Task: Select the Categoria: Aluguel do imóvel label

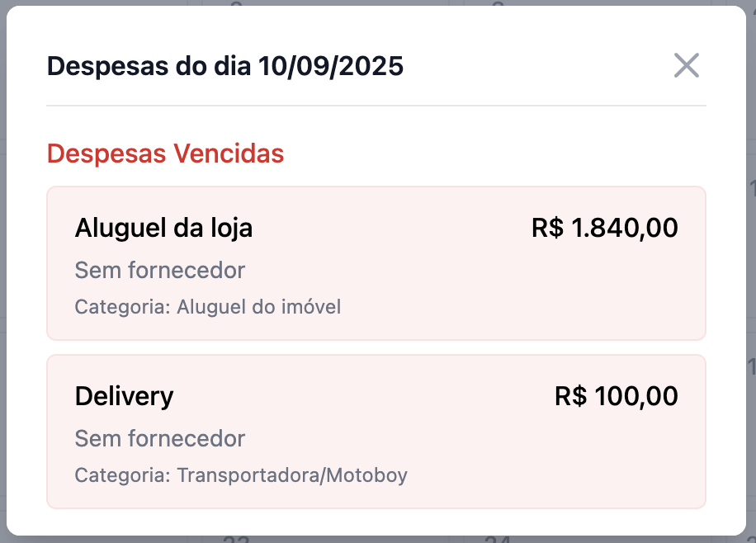Action: (x=207, y=308)
